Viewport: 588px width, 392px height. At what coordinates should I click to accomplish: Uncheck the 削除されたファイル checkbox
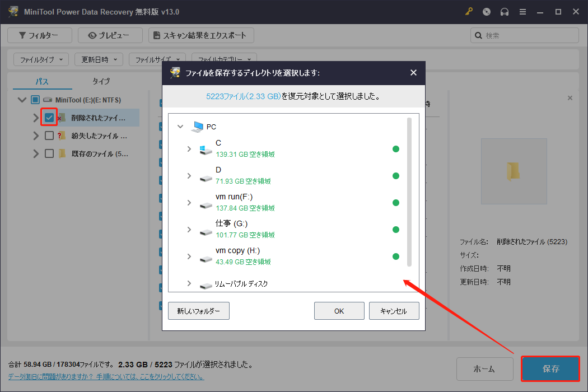coord(49,118)
